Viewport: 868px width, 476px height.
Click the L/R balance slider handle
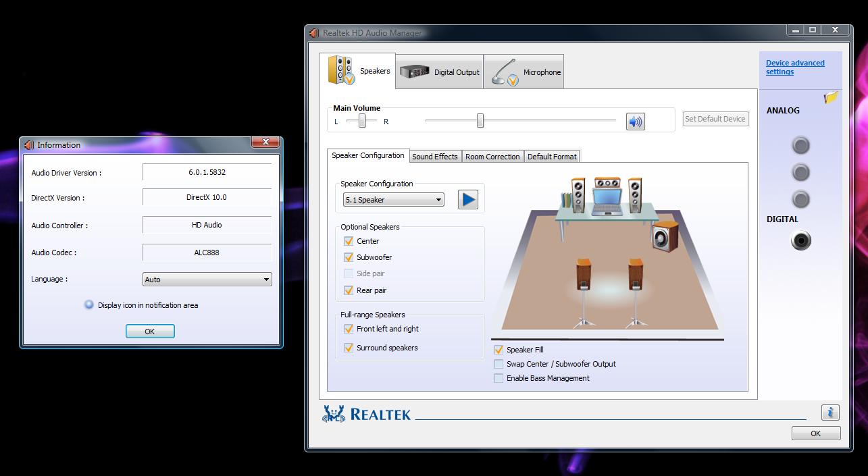click(362, 121)
